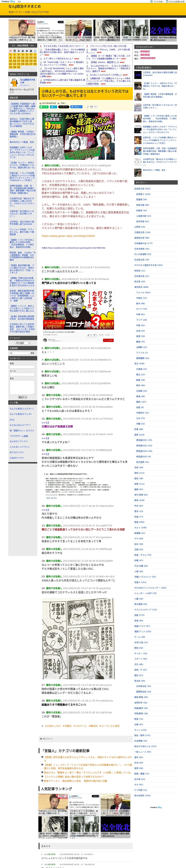Open 自由民主党 (925) category
This screenshot has height=868, width=186.
[142, 189]
